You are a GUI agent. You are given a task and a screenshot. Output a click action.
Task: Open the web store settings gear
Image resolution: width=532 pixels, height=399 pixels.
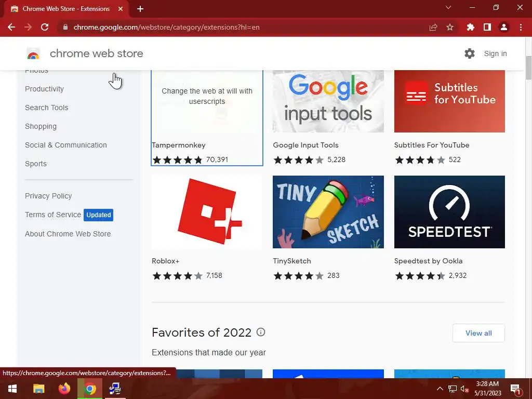pos(470,54)
